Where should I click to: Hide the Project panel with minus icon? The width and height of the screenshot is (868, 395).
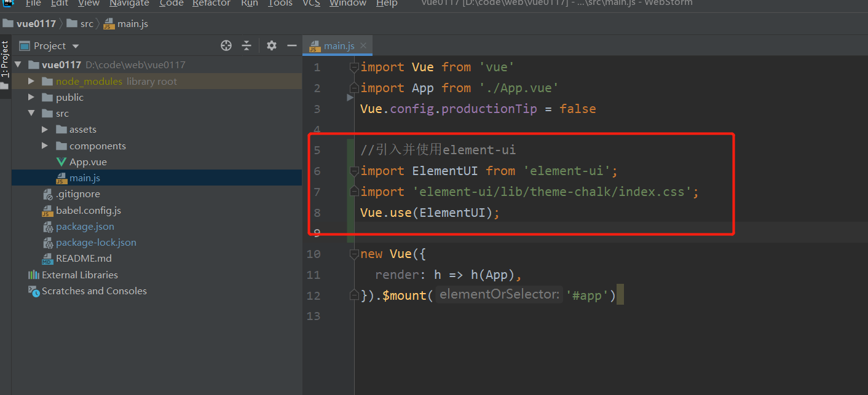pos(292,45)
